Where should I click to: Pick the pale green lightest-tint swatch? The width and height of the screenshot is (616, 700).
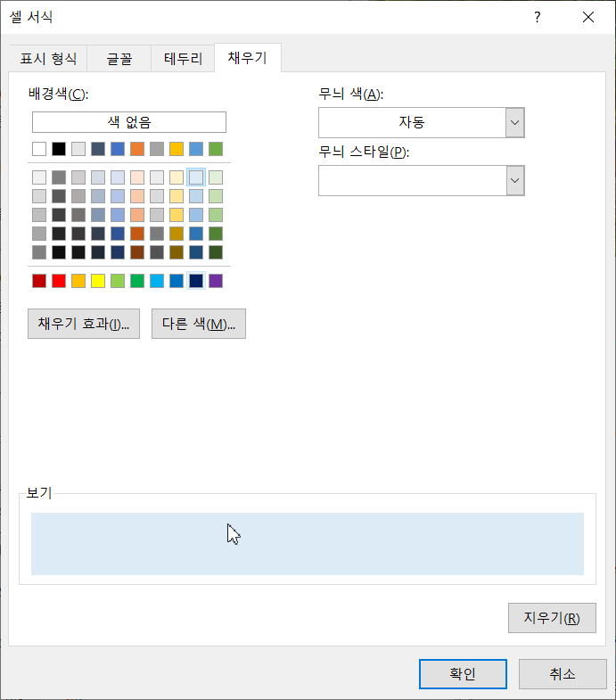[216, 177]
